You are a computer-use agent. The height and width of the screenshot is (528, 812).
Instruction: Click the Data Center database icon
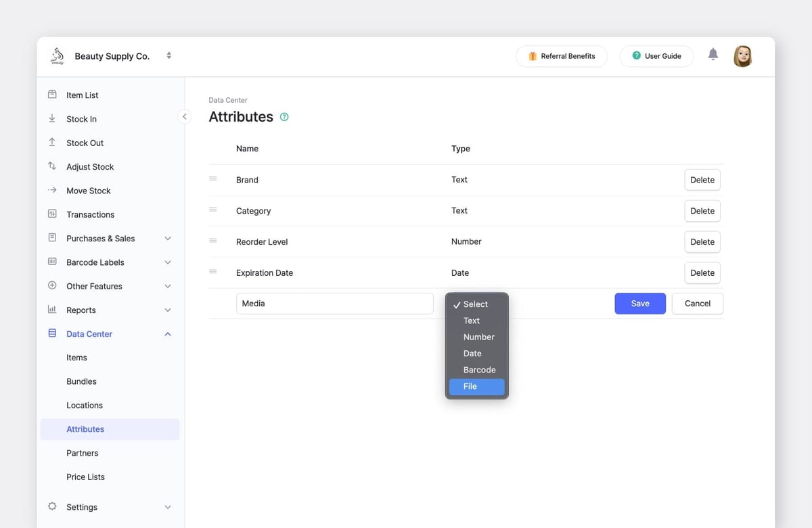point(53,333)
